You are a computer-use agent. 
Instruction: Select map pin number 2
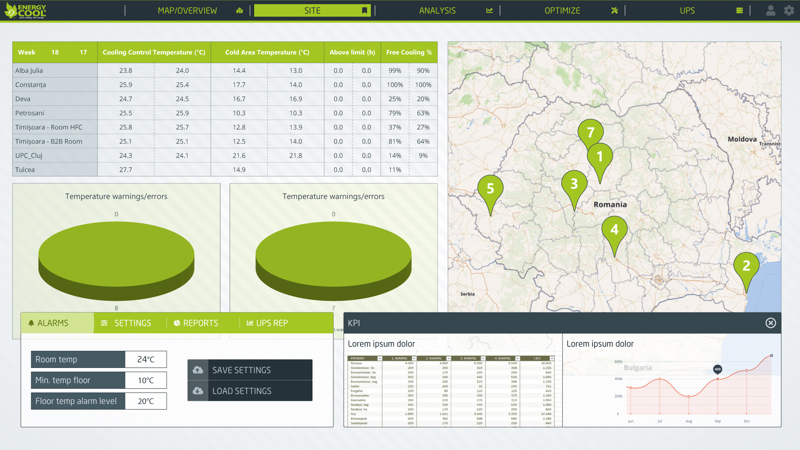[x=745, y=267]
